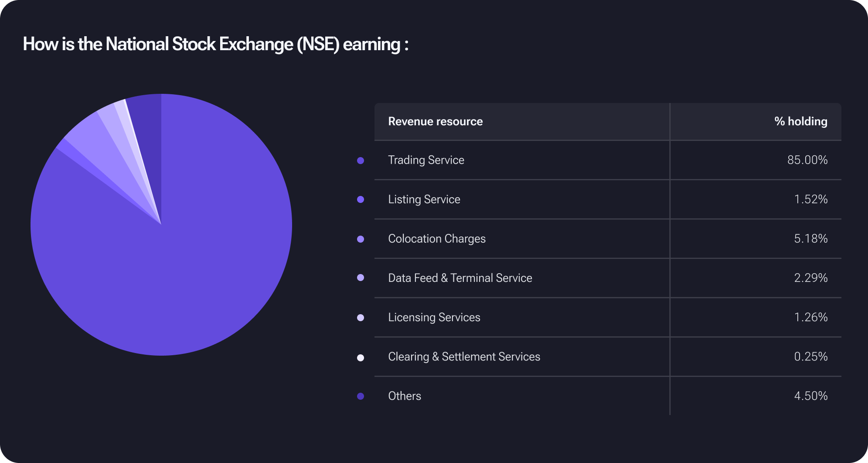Open the Data Feed & Terminal Service label
This screenshot has width=868, height=463.
click(x=460, y=278)
